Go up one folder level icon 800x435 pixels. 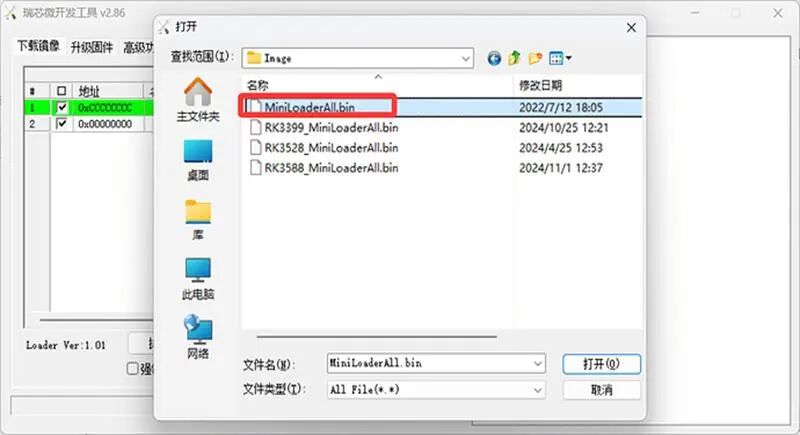point(514,58)
